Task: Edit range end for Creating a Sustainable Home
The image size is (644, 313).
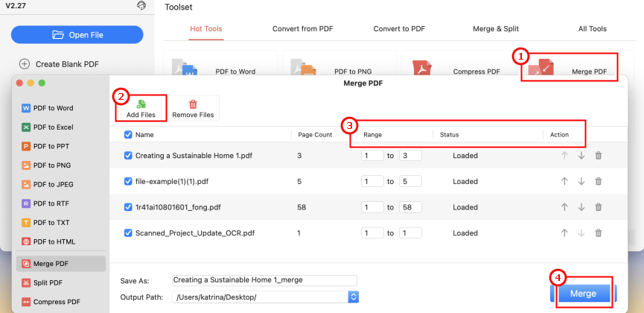Action: 410,156
